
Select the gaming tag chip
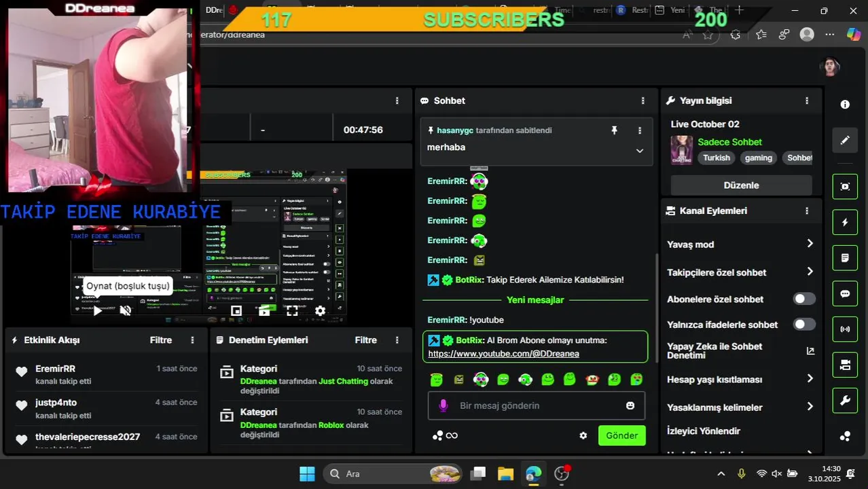[x=759, y=158]
